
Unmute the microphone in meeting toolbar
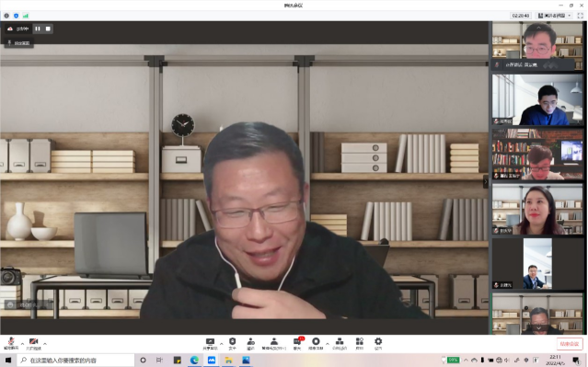point(11,343)
